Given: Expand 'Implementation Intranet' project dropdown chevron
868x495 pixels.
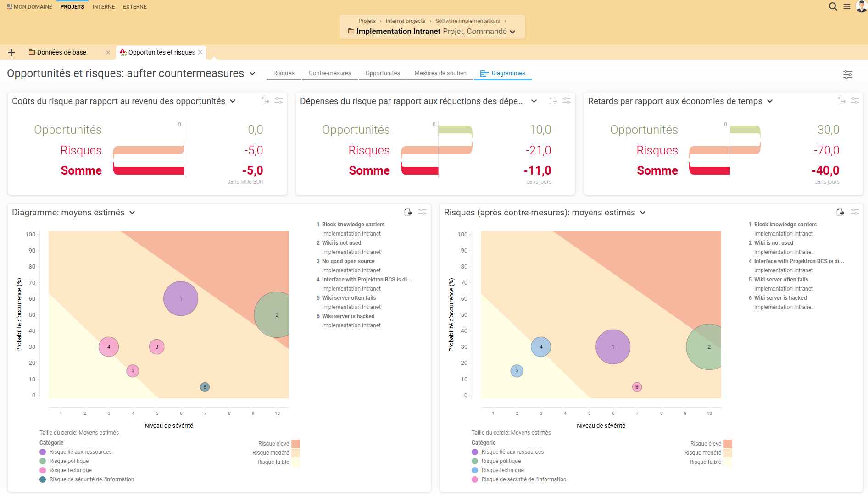Looking at the screenshot, I should click(512, 32).
